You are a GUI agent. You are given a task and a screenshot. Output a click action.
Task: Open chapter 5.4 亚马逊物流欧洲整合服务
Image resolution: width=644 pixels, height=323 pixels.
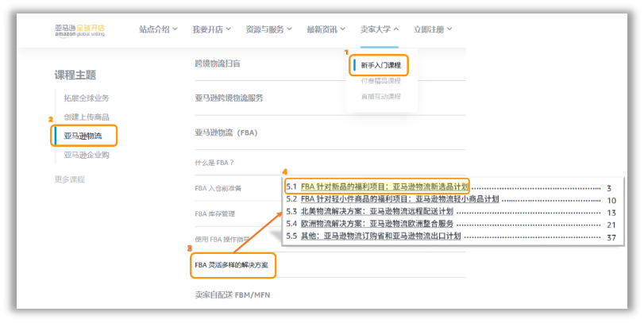coord(377,224)
